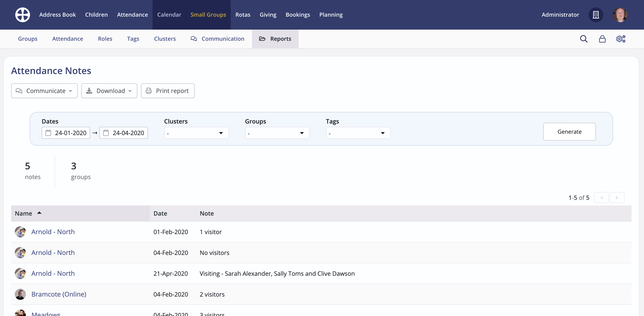The image size is (644, 316).
Task: Click the next page arrow in pagination
Action: [x=617, y=198]
